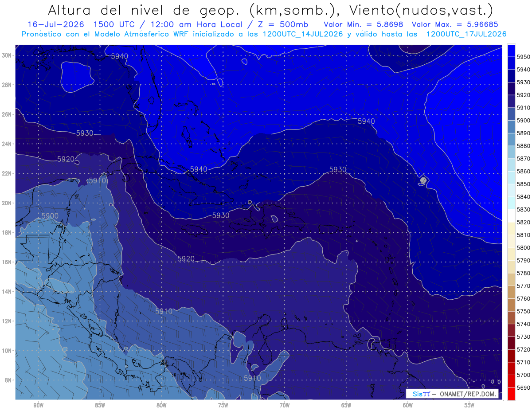The height and width of the screenshot is (411, 532).
Task: Click the 5730 label on the color scale
Action: pos(523,337)
